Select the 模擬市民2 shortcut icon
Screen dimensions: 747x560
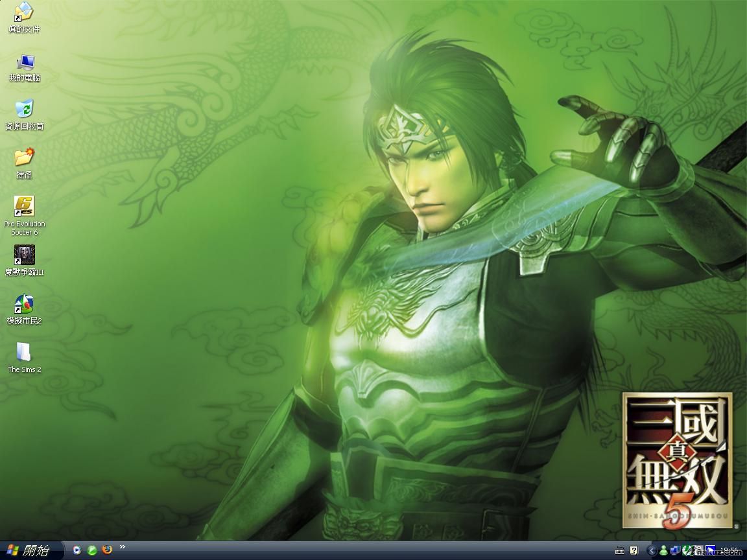point(24,309)
